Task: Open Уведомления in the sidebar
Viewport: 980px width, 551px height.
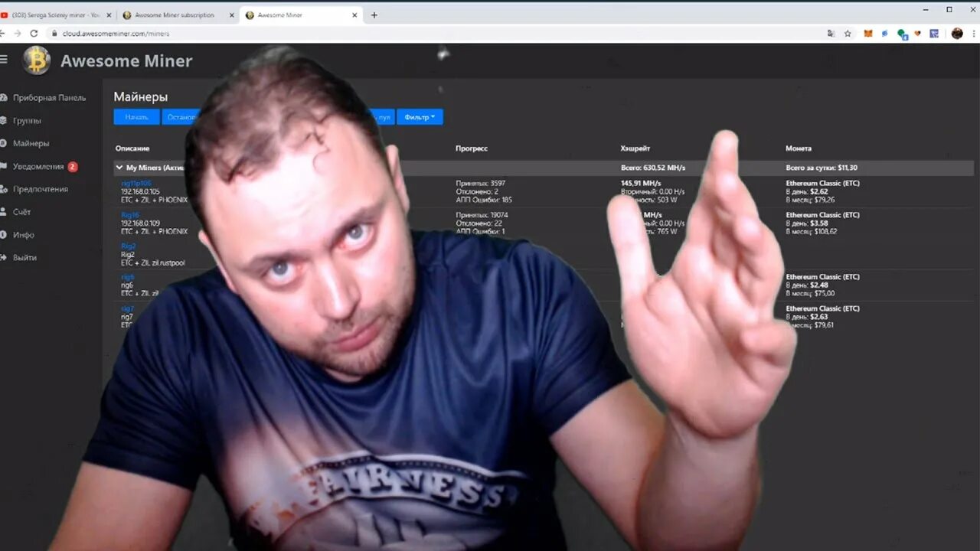Action: coord(38,166)
